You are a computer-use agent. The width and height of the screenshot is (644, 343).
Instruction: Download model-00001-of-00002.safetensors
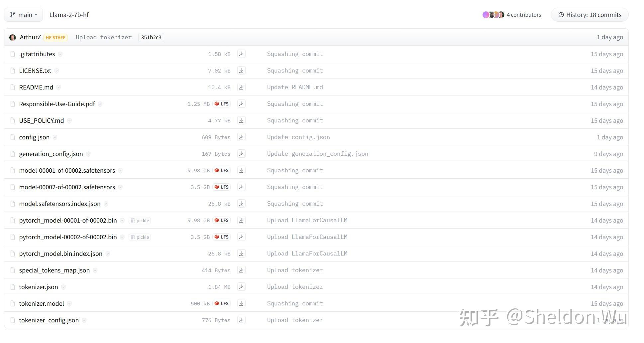[x=241, y=170]
